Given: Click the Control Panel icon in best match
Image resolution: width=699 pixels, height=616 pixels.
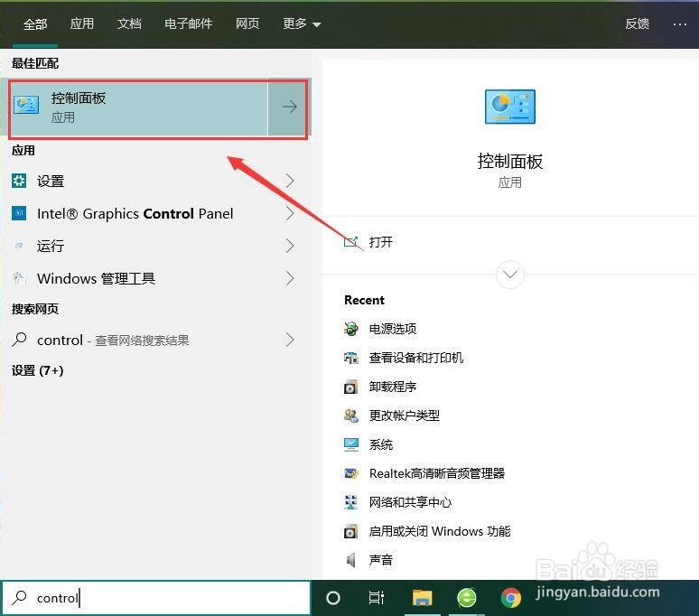Looking at the screenshot, I should tap(26, 106).
